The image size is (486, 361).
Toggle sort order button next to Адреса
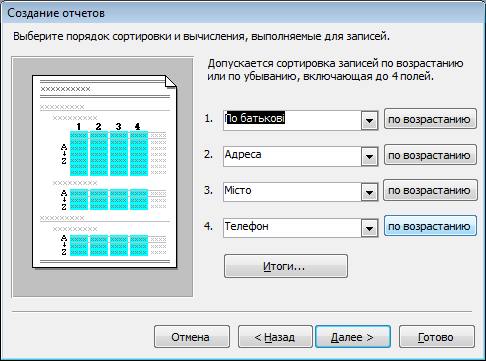430,155
